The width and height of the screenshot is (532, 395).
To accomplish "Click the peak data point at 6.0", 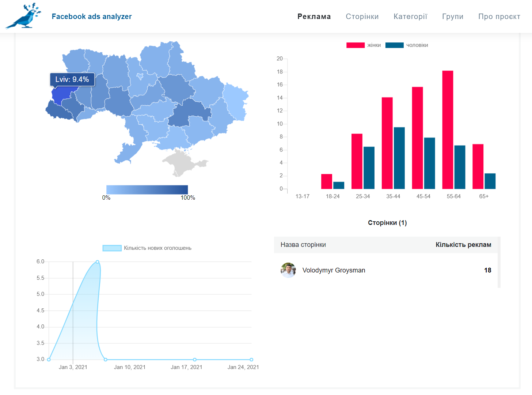I will click(x=98, y=262).
